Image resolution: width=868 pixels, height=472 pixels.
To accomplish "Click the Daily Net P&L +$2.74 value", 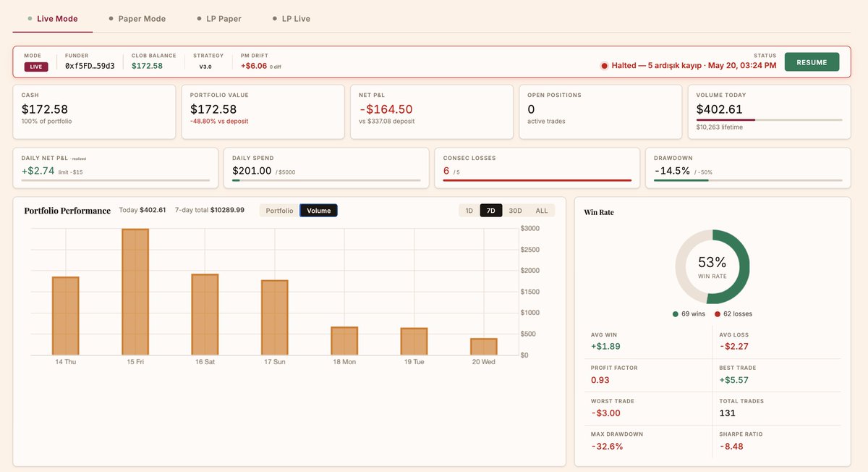I will [x=38, y=171].
